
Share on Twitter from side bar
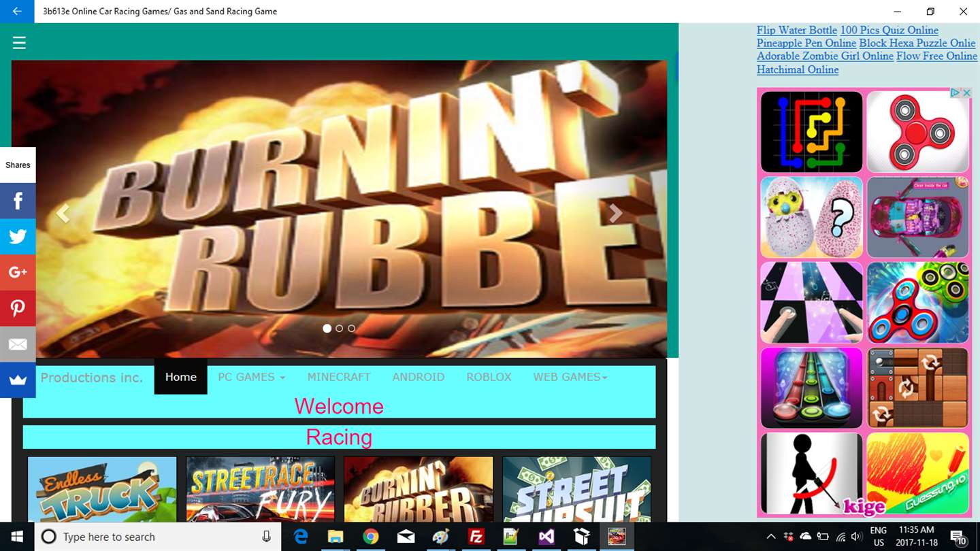tap(18, 237)
